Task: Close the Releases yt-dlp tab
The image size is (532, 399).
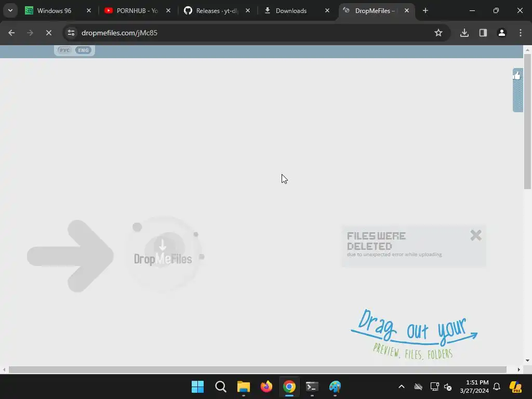Action: [248, 10]
